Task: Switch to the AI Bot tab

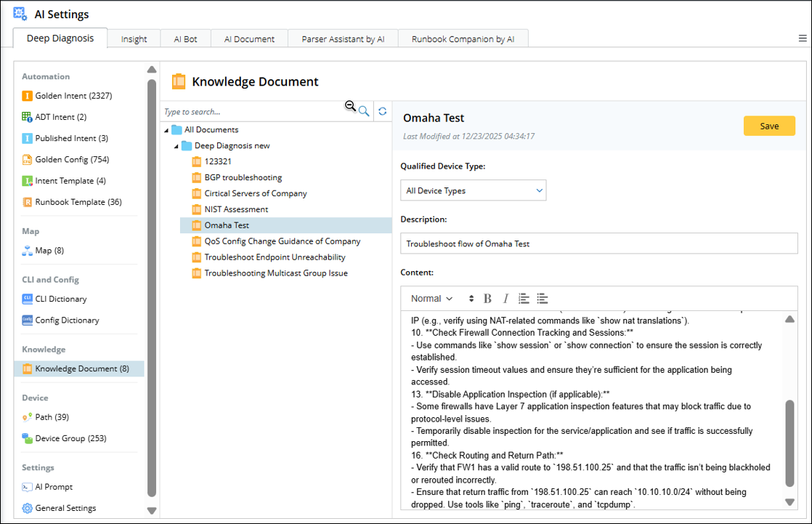Action: pos(185,39)
